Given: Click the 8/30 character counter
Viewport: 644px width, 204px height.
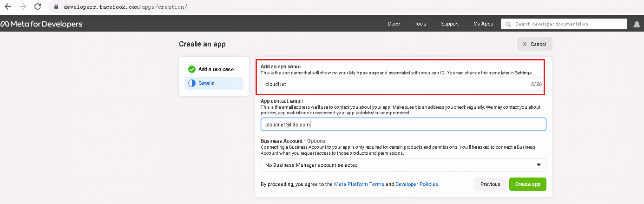Looking at the screenshot, I should (x=536, y=85).
